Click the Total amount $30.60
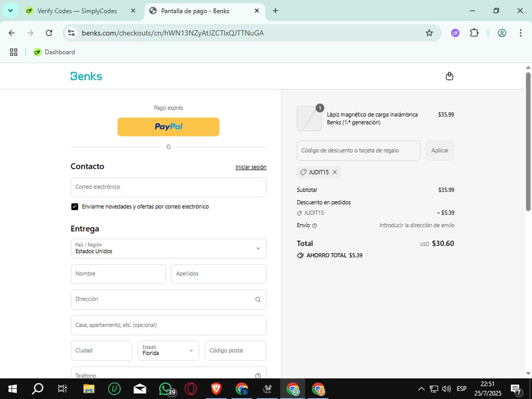This screenshot has height=399, width=532. (x=443, y=244)
